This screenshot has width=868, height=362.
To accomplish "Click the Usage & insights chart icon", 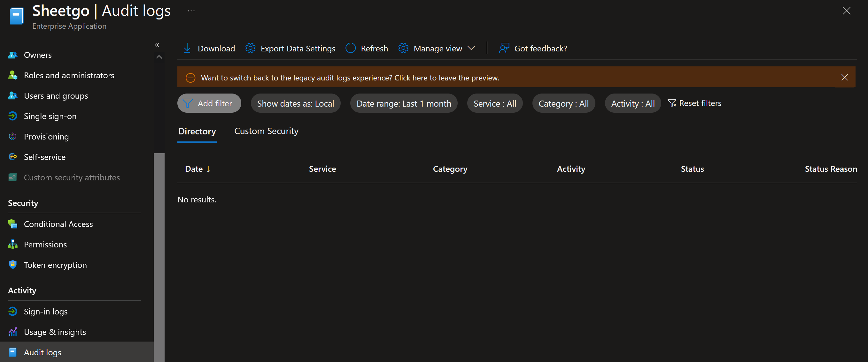I will (x=13, y=332).
